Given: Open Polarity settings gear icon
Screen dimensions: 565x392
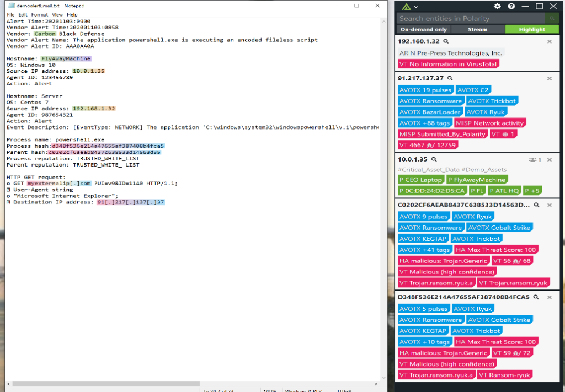Looking at the screenshot, I should click(497, 6).
